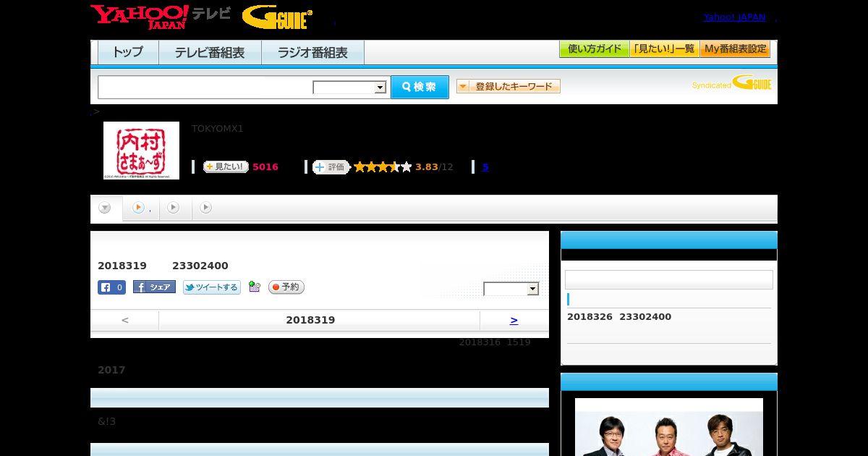Click the Syndicated G-GUIDE logo
This screenshot has width=868, height=456.
(731, 83)
